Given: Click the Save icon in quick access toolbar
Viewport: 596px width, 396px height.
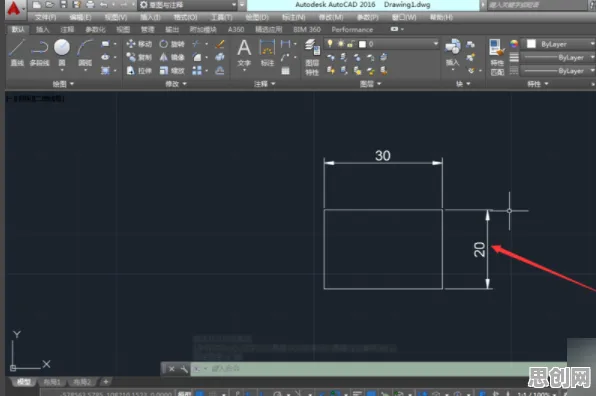Looking at the screenshot, I should (63, 5).
